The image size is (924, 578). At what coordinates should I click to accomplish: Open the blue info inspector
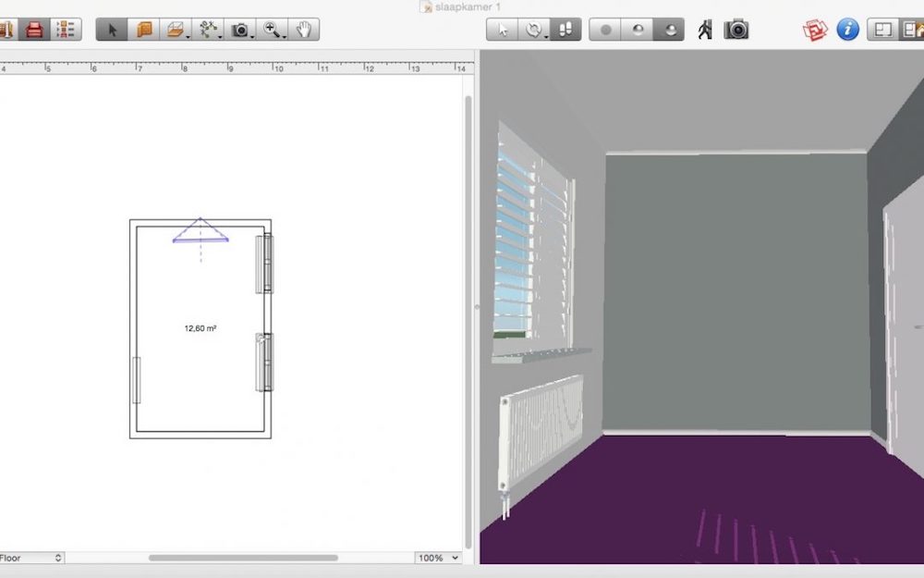pyautogui.click(x=847, y=30)
